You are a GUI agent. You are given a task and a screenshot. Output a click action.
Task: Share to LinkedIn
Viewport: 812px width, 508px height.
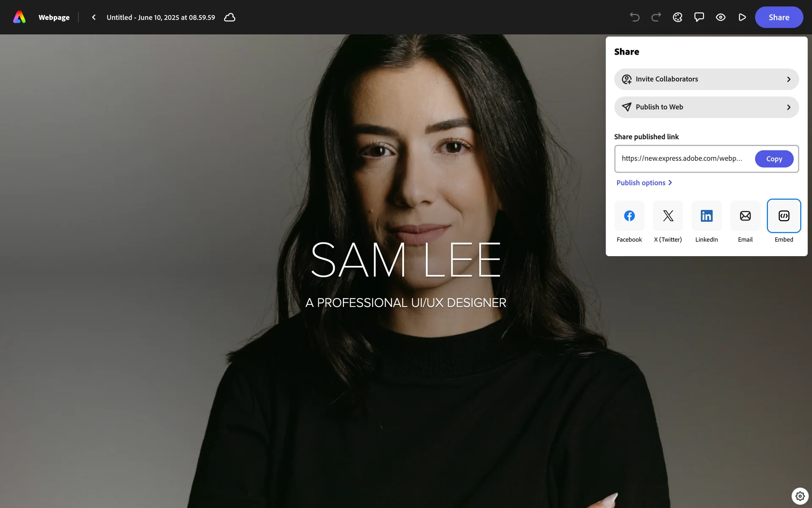706,216
